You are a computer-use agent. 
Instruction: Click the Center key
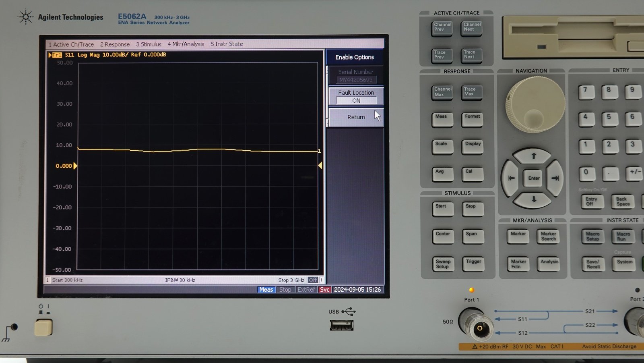pyautogui.click(x=443, y=237)
